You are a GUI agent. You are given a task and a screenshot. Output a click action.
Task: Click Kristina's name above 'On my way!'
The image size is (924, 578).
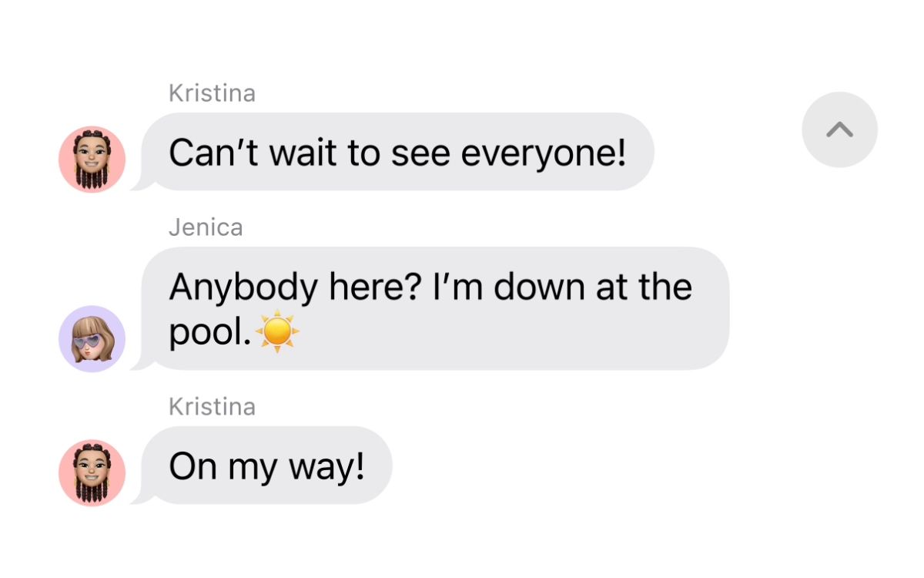pos(212,406)
